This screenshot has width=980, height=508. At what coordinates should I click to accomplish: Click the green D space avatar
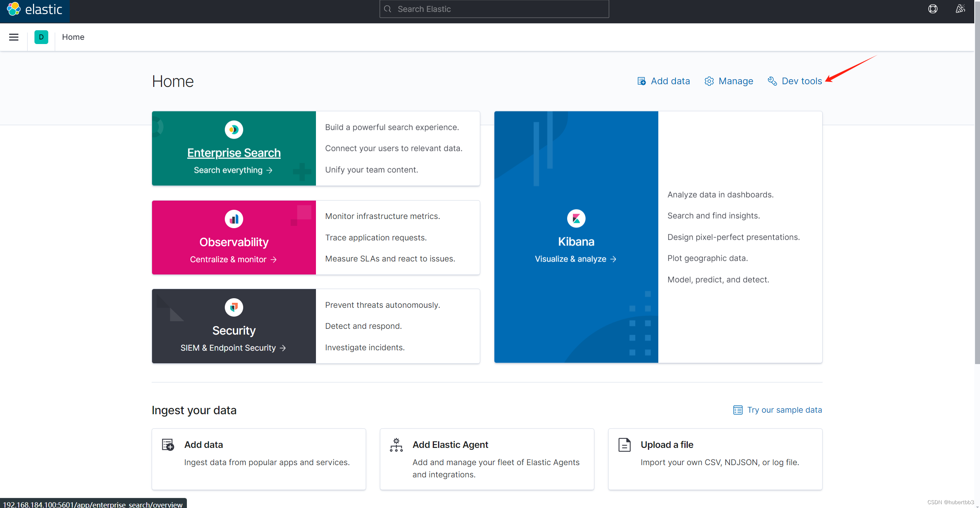(x=41, y=37)
